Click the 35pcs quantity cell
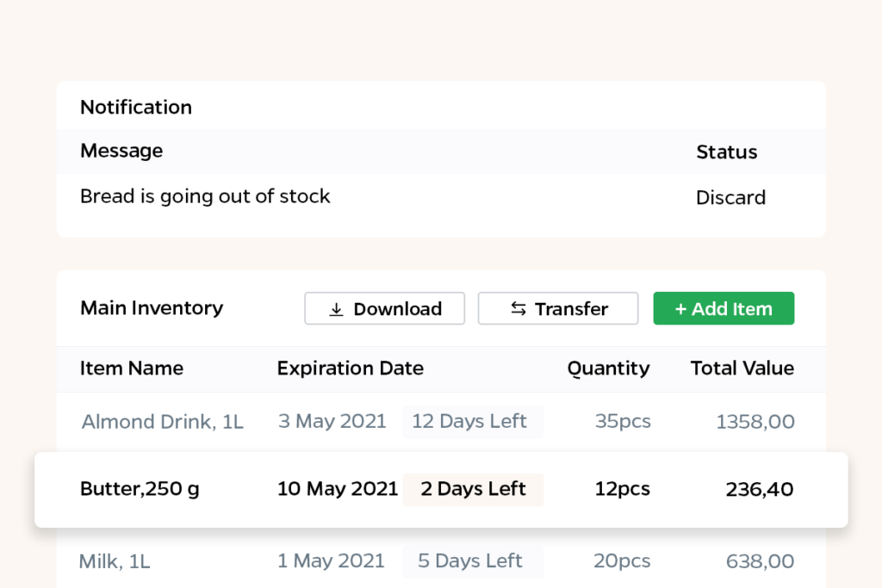882x588 pixels. point(623,422)
